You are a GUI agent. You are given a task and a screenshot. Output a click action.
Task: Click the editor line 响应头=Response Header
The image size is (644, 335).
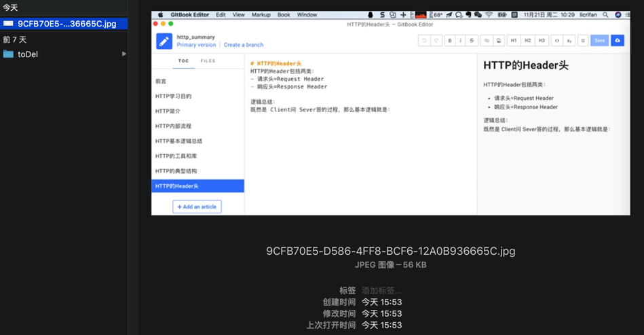point(288,87)
